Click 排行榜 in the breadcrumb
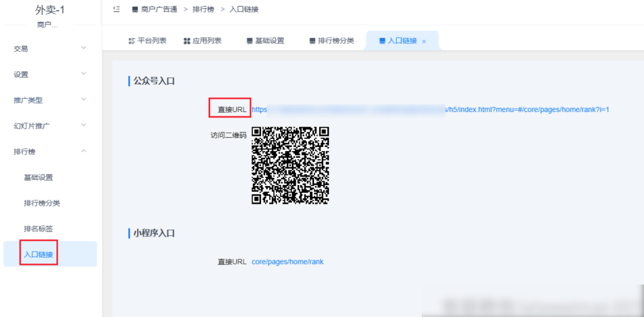Image resolution: width=644 pixels, height=317 pixels. point(203,9)
